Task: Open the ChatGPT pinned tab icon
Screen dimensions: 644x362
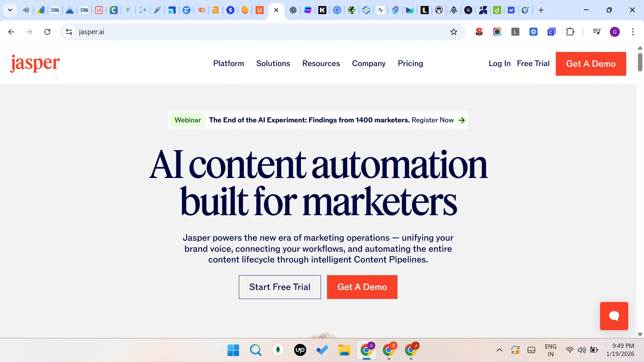Action: (x=293, y=10)
